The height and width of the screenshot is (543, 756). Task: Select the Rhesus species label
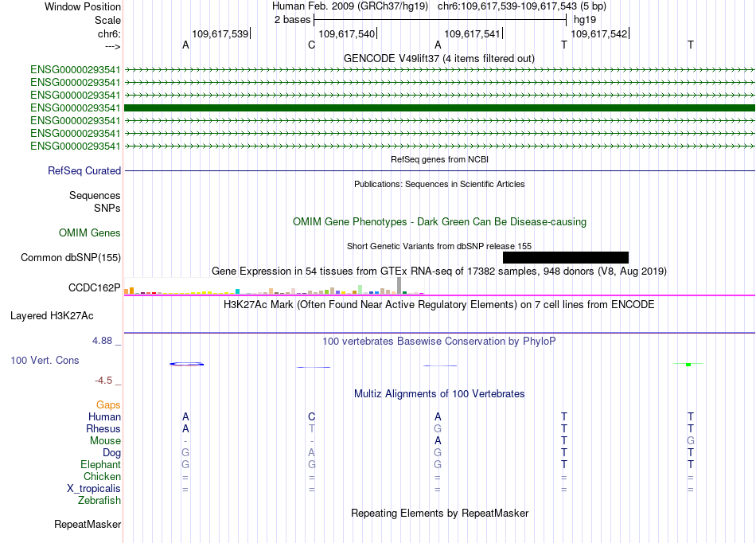coord(103,428)
